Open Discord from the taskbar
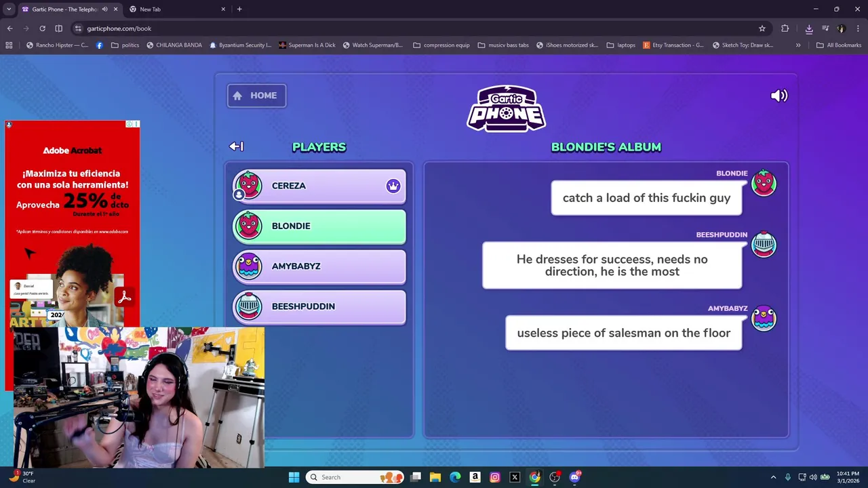The width and height of the screenshot is (868, 488). point(575,477)
